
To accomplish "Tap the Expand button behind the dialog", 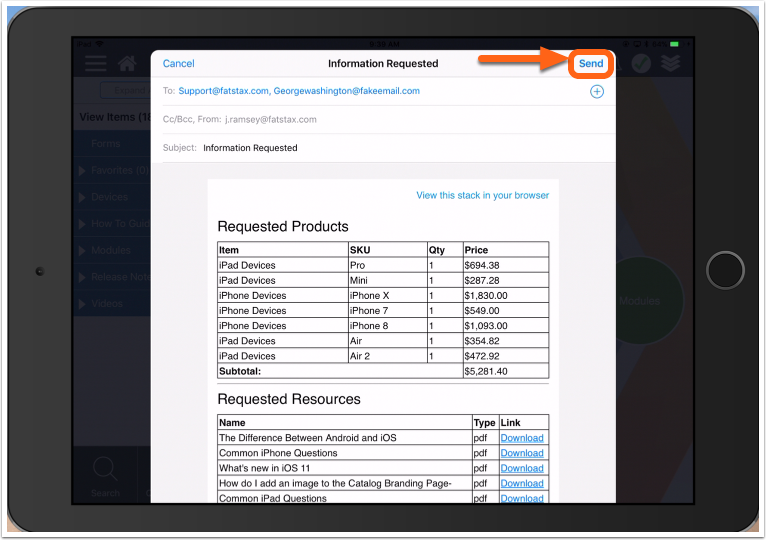I will (125, 90).
